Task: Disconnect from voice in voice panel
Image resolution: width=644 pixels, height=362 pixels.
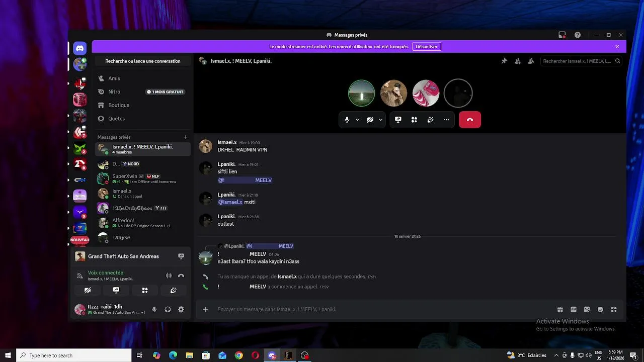Action: tap(181, 276)
